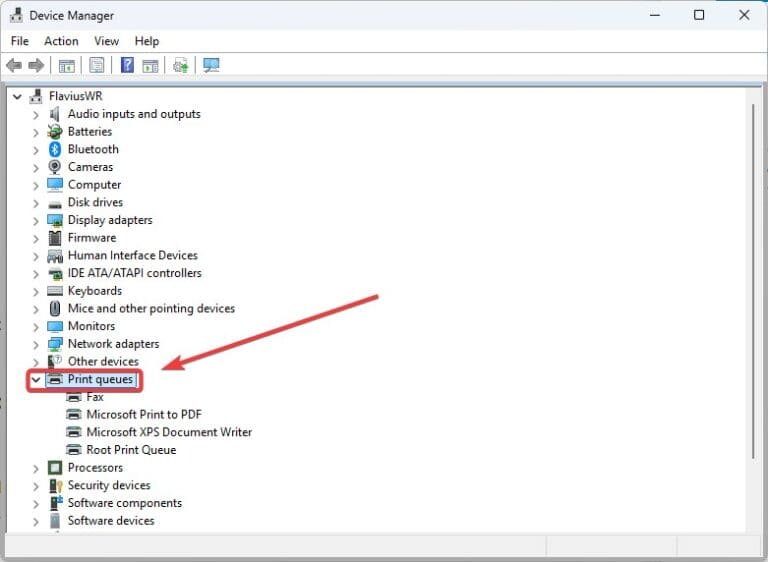Click the Disk drives icon
Screen dimensions: 768x562
point(55,203)
